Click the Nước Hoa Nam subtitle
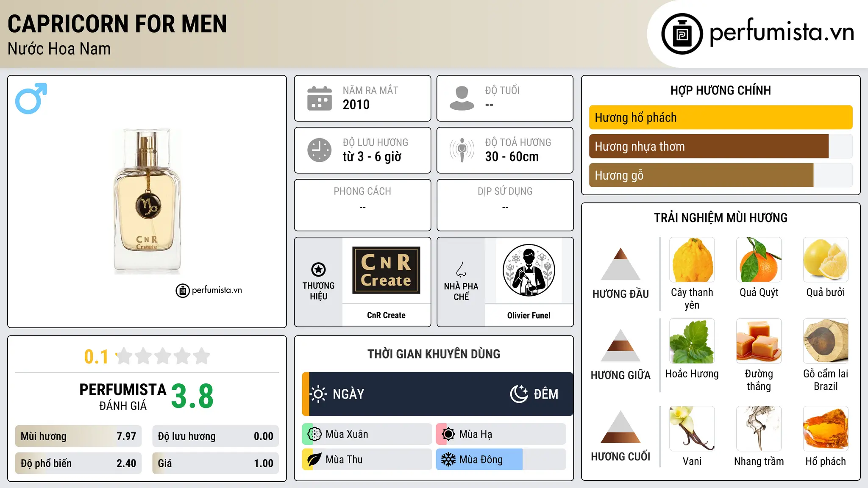868x488 pixels. coord(59,49)
